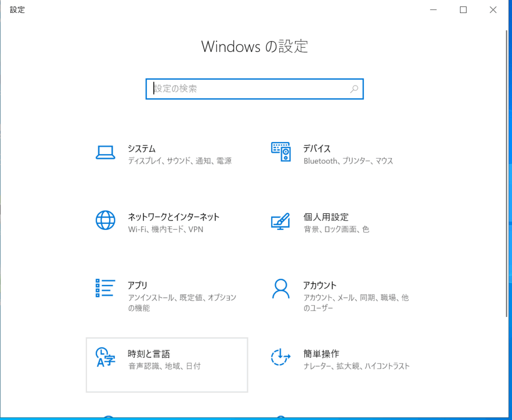Select the アカウント category heading
The height and width of the screenshot is (420, 512).
(x=319, y=285)
